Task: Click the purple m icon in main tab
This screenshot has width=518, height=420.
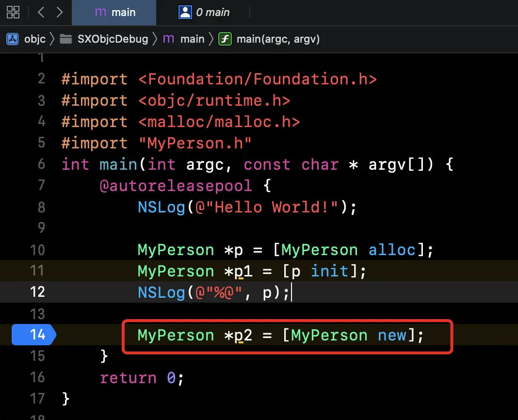Action: 101,12
